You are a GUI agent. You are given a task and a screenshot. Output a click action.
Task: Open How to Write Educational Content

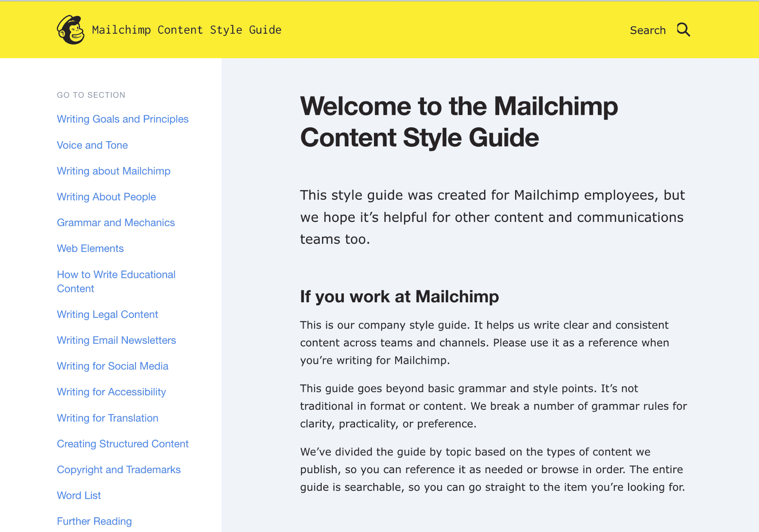(116, 281)
